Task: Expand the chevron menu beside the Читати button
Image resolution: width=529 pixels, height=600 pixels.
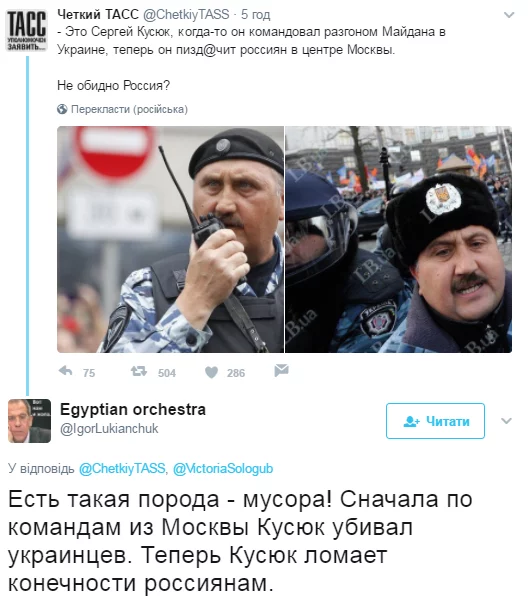Action: pyautogui.click(x=506, y=421)
